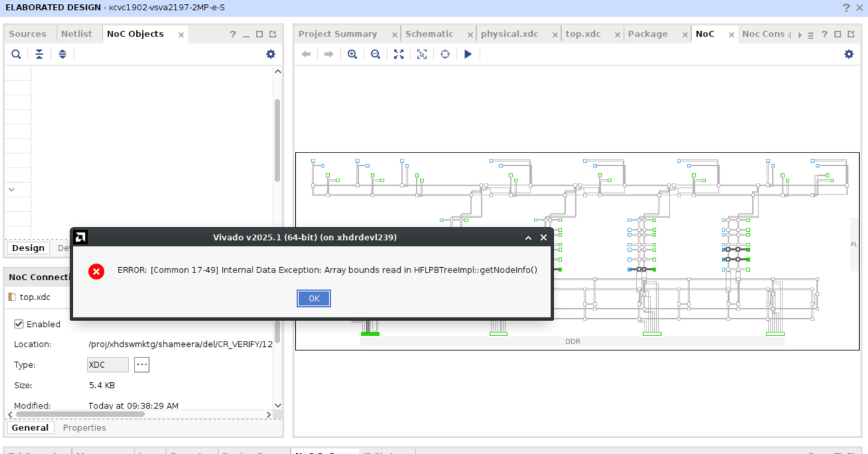The height and width of the screenshot is (454, 868).
Task: Fit the NoC view to window
Action: [399, 55]
